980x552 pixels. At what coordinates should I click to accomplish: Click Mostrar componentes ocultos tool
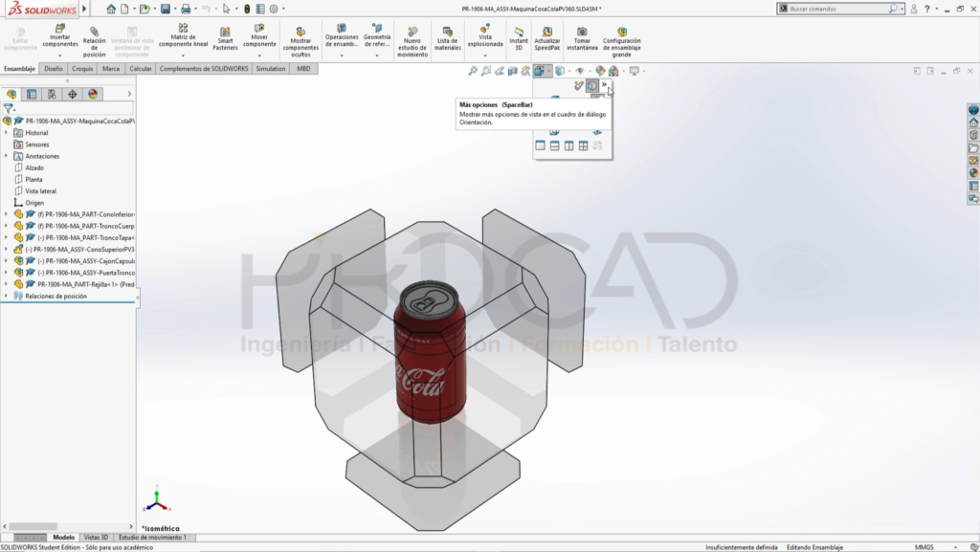(x=301, y=42)
